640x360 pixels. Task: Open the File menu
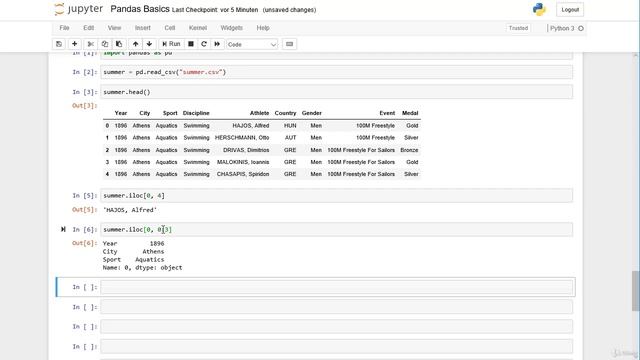pyautogui.click(x=64, y=28)
